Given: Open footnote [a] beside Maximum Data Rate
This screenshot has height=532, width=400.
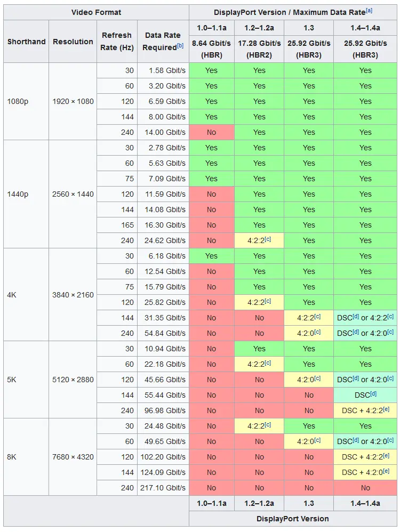Looking at the screenshot, I should coord(369,11).
